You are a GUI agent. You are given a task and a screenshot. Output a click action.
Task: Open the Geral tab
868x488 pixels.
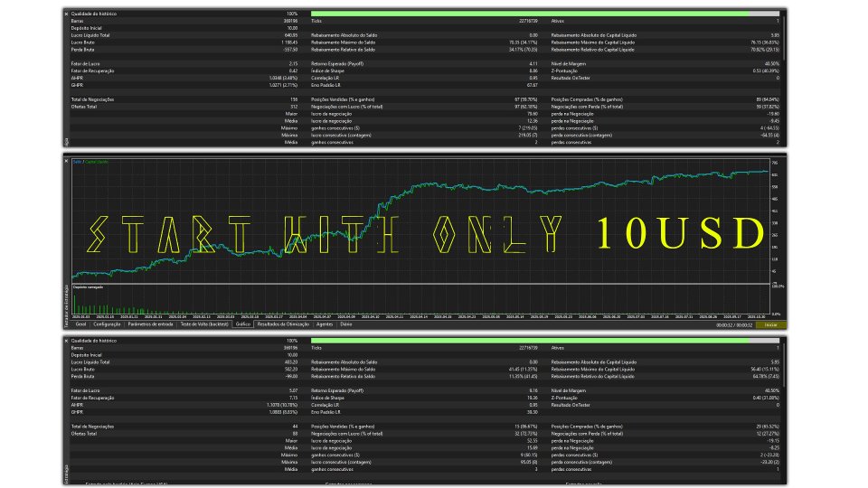(x=80, y=324)
